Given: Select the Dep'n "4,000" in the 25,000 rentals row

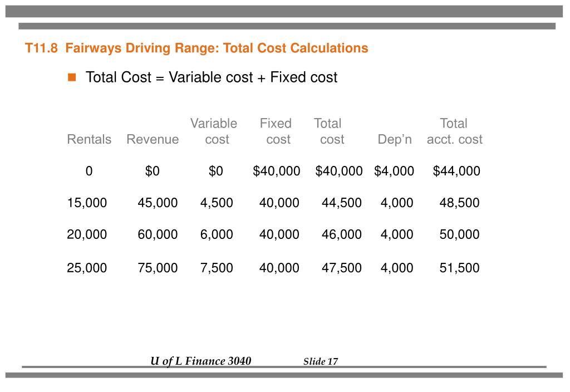Looking at the screenshot, I should (397, 268).
